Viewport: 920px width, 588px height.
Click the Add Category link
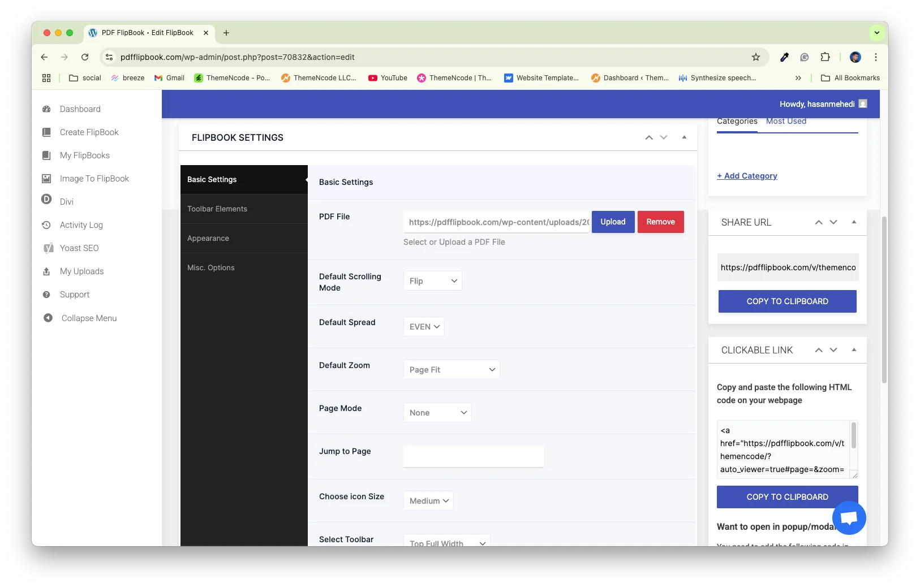tap(747, 176)
